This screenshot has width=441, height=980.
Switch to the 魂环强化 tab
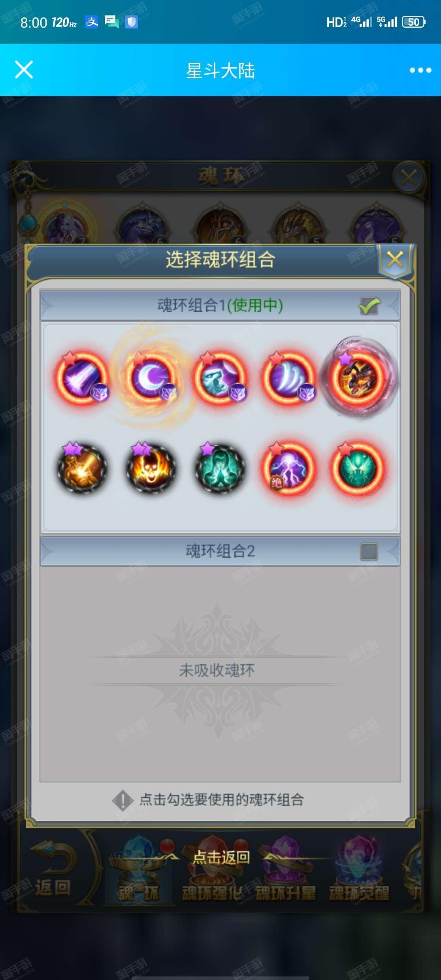pos(213,893)
